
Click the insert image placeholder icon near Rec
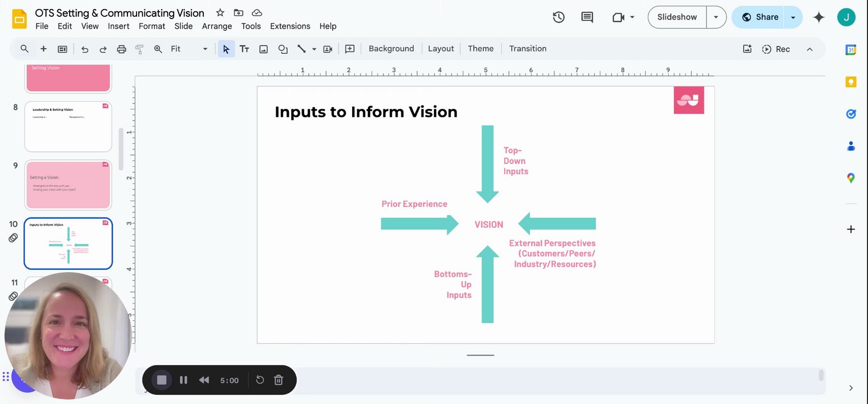(747, 49)
